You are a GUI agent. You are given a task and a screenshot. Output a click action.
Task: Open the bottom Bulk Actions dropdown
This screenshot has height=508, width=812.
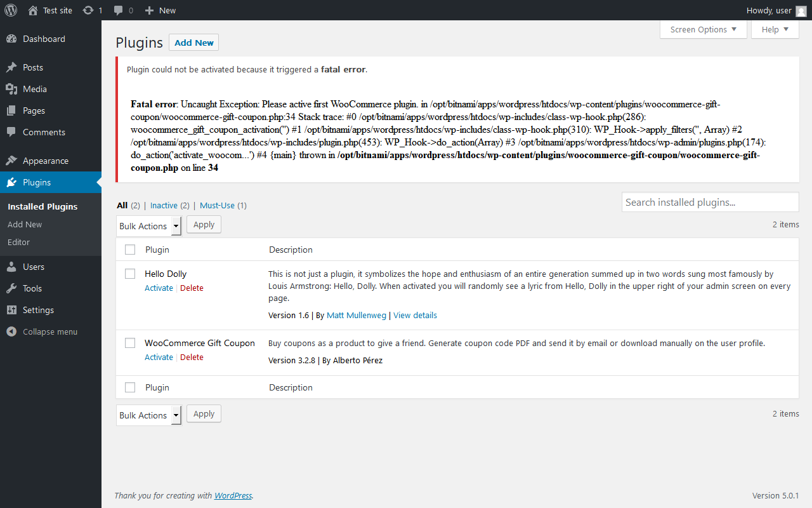[149, 415]
